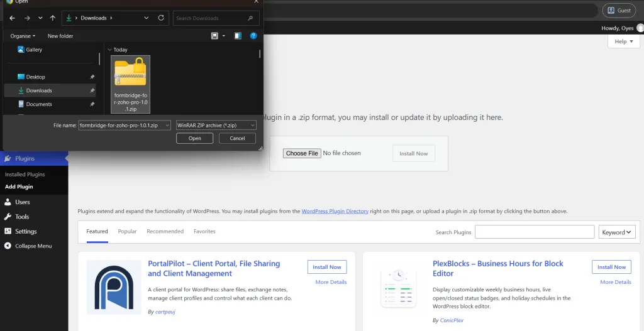Select Gallery in navigation pane
The image size is (644, 331).
point(30,50)
